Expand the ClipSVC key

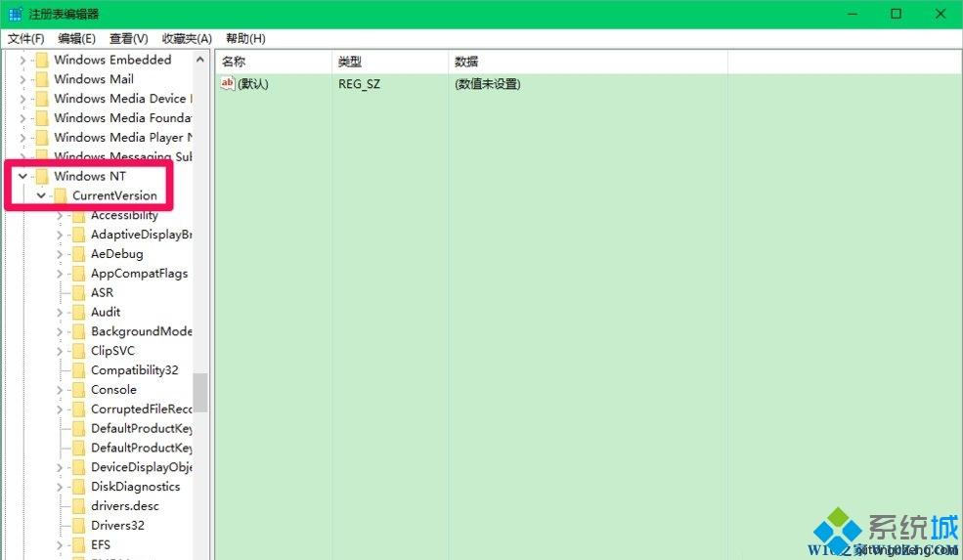pos(60,351)
